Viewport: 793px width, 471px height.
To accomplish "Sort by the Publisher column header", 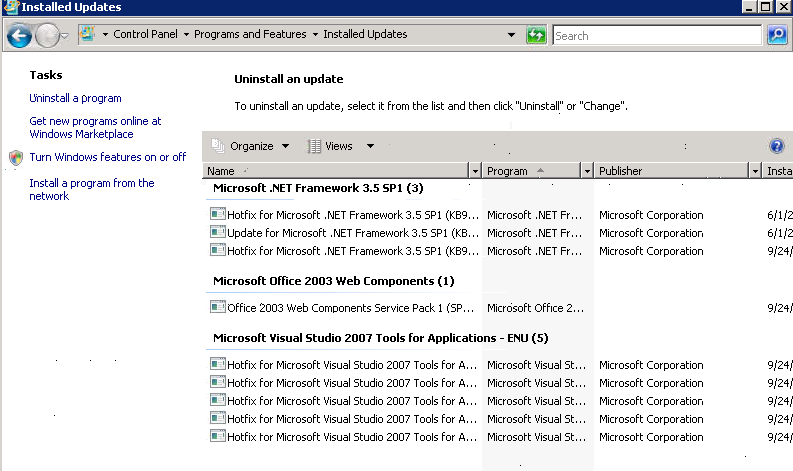I will tap(671, 171).
